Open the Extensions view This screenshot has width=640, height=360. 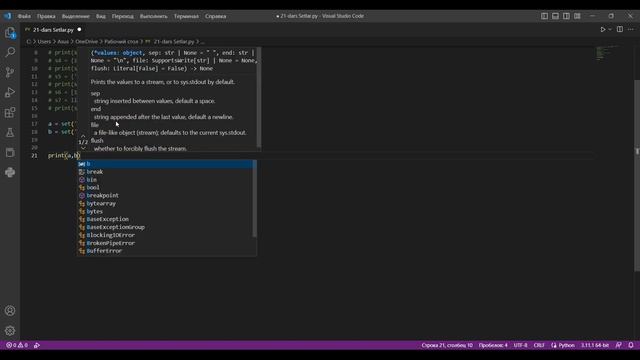pyautogui.click(x=10, y=112)
